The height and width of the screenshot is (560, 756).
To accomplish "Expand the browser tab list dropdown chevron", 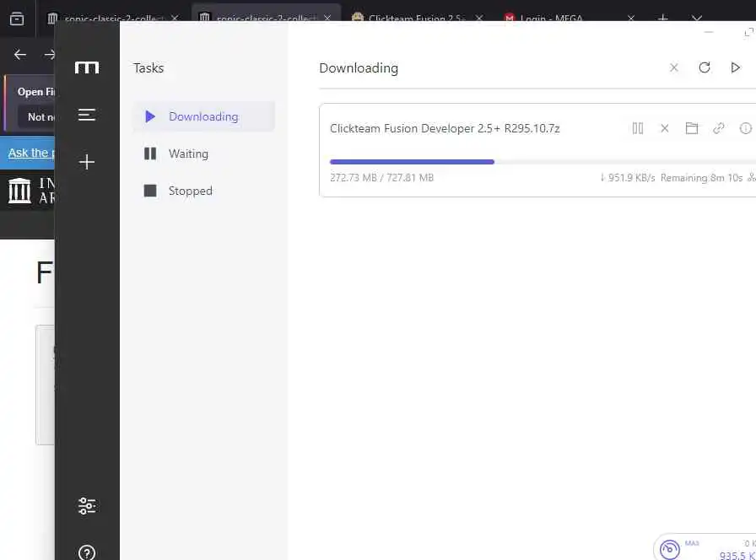I will pos(697,18).
